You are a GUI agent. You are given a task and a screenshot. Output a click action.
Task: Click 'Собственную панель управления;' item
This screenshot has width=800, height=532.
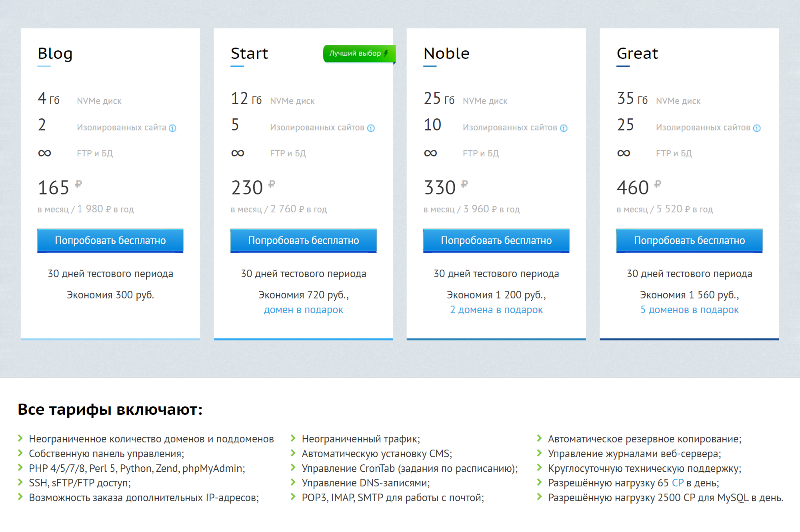coord(106,454)
